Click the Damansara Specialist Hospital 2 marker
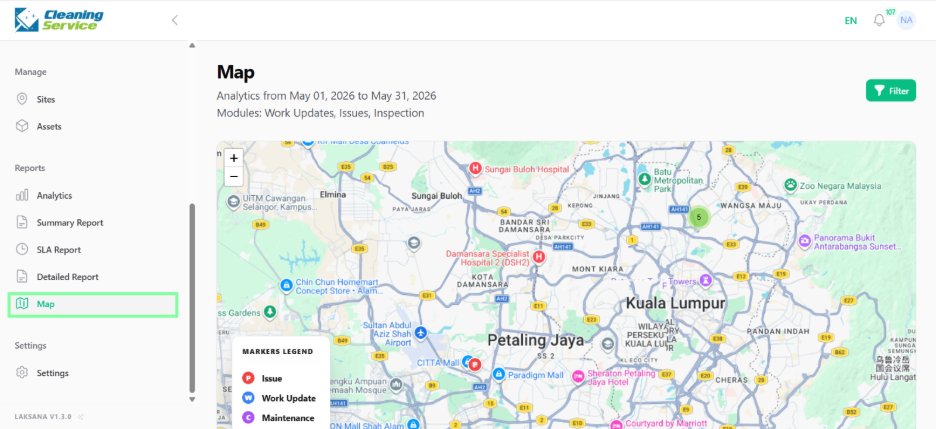The height and width of the screenshot is (429, 936). pyautogui.click(x=539, y=257)
